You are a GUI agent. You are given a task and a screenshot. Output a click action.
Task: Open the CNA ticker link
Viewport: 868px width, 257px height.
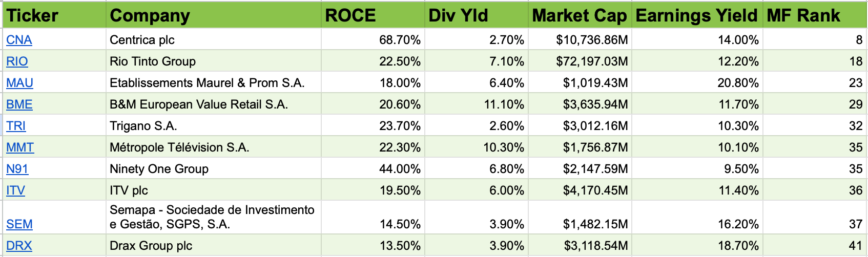point(19,40)
